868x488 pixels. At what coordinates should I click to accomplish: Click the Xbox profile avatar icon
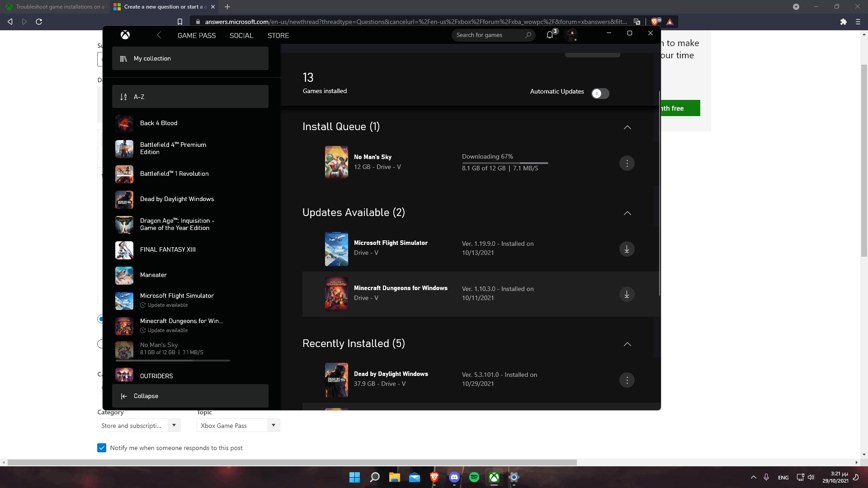(571, 34)
